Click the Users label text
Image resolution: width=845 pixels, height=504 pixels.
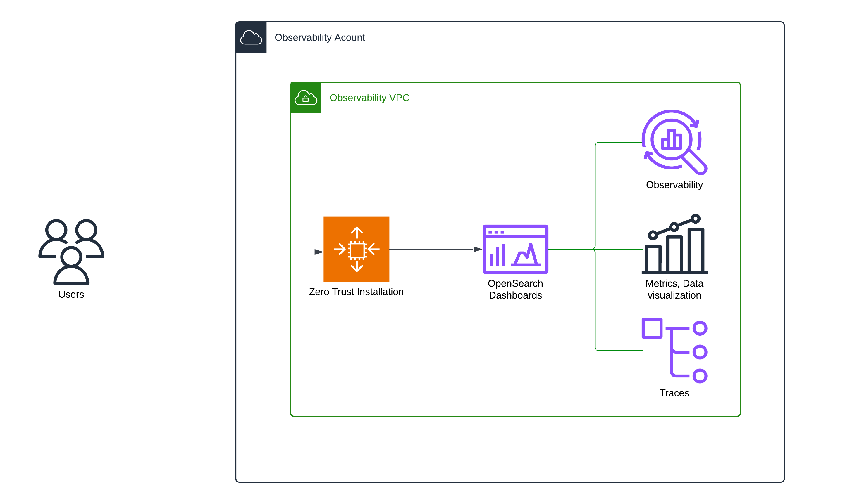[71, 294]
